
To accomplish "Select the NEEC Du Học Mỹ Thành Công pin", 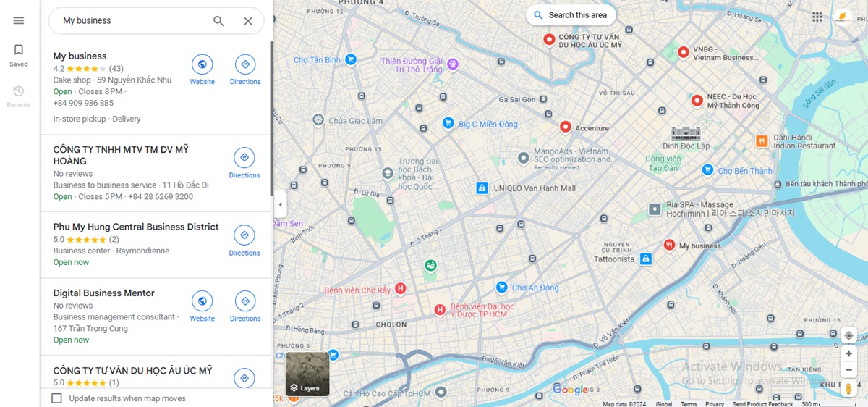I will point(697,101).
